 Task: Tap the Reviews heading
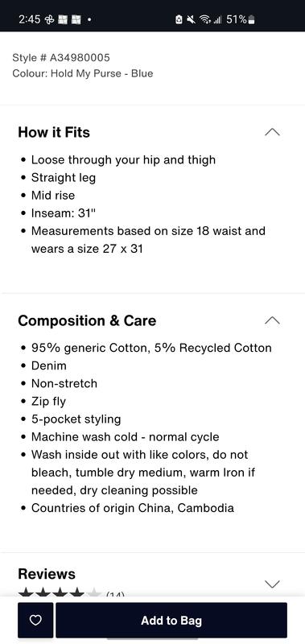(x=47, y=574)
